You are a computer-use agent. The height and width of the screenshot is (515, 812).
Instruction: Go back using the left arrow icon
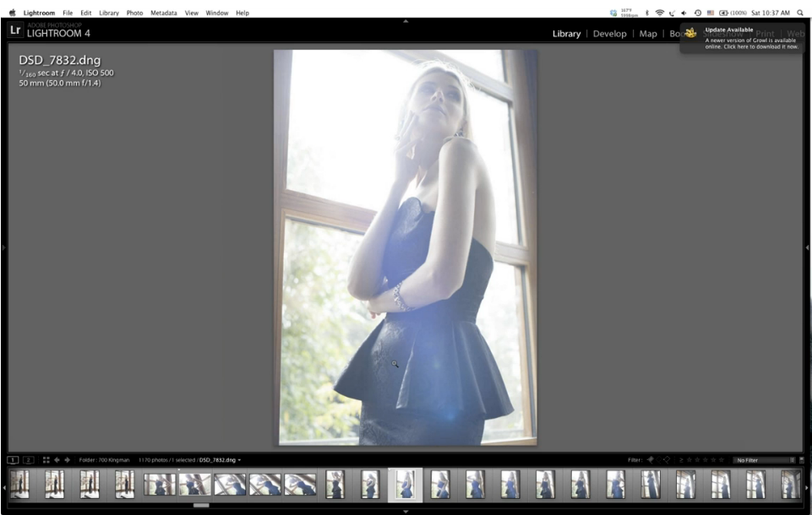pyautogui.click(x=57, y=459)
